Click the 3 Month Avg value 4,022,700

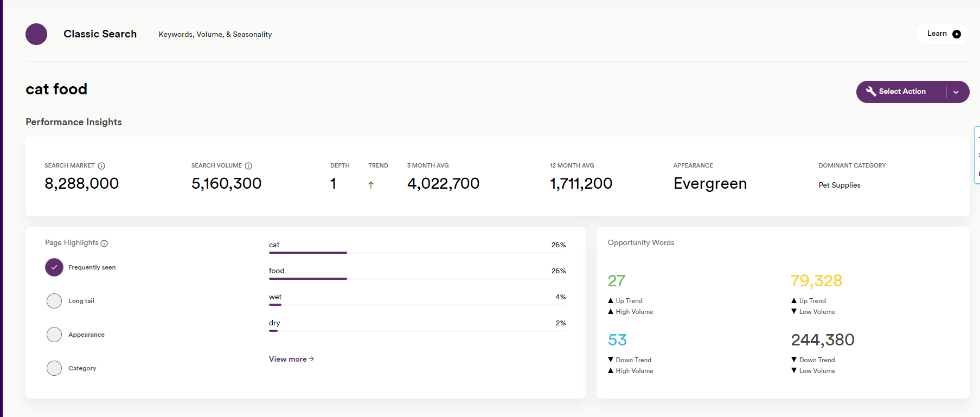click(x=443, y=184)
